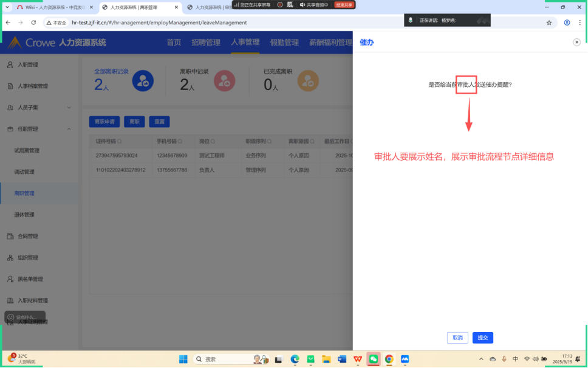This screenshot has width=588, height=368.
Task: Open 退休管理 in the sidebar
Action: (39, 215)
